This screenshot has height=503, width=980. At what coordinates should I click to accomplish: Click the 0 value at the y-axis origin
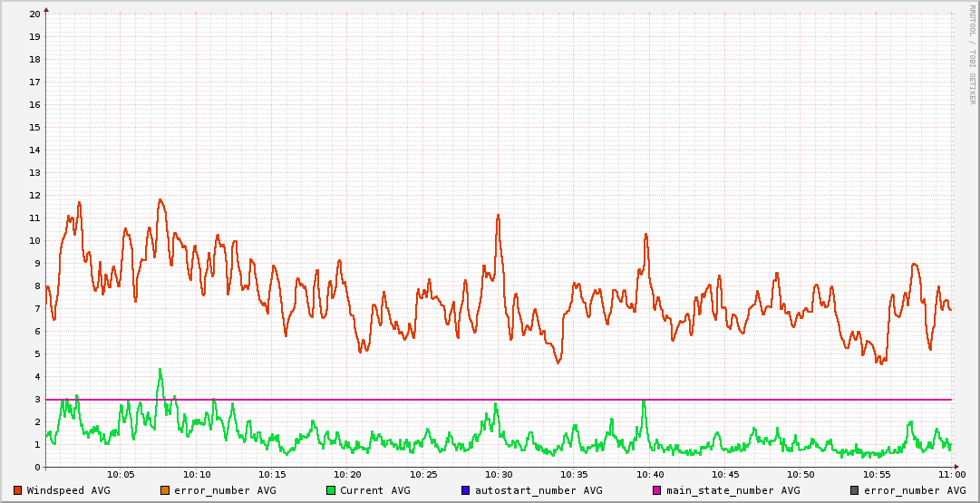37,468
